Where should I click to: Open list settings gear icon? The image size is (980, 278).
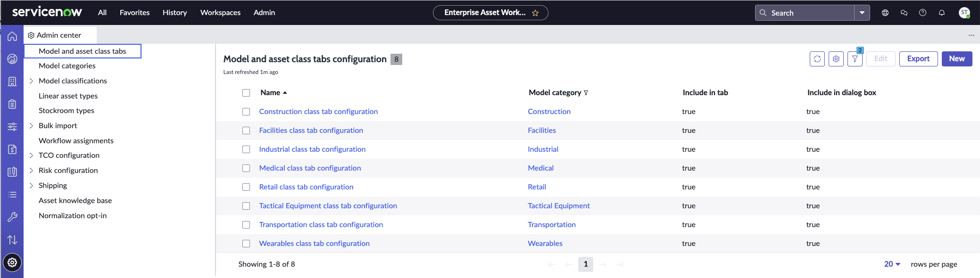click(836, 59)
